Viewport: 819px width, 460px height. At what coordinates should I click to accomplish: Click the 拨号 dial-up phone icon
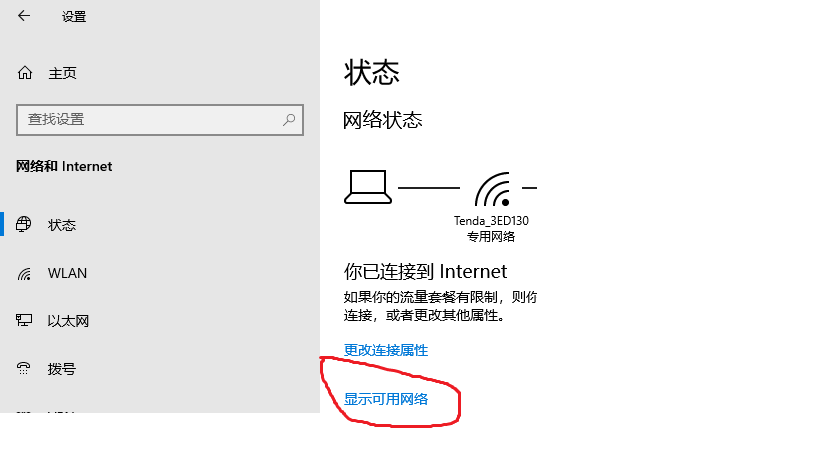pos(24,369)
